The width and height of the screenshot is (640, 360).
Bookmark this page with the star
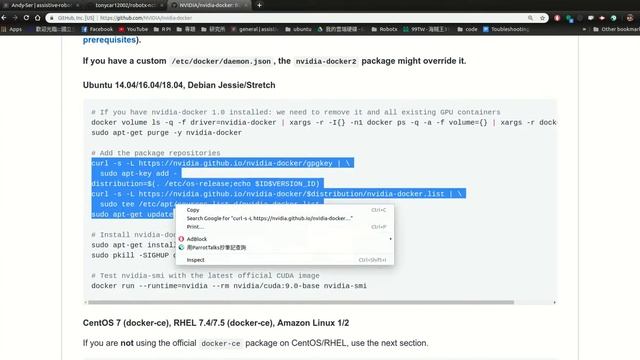[542, 18]
